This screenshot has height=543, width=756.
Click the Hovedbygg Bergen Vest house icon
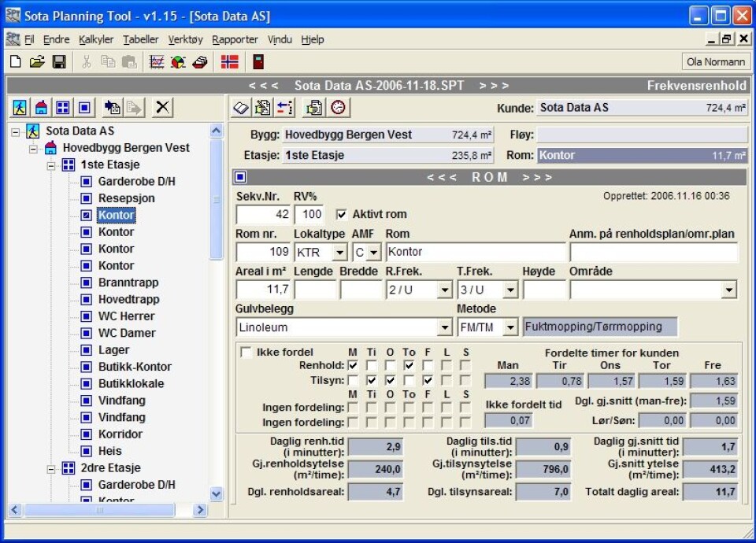[50, 147]
